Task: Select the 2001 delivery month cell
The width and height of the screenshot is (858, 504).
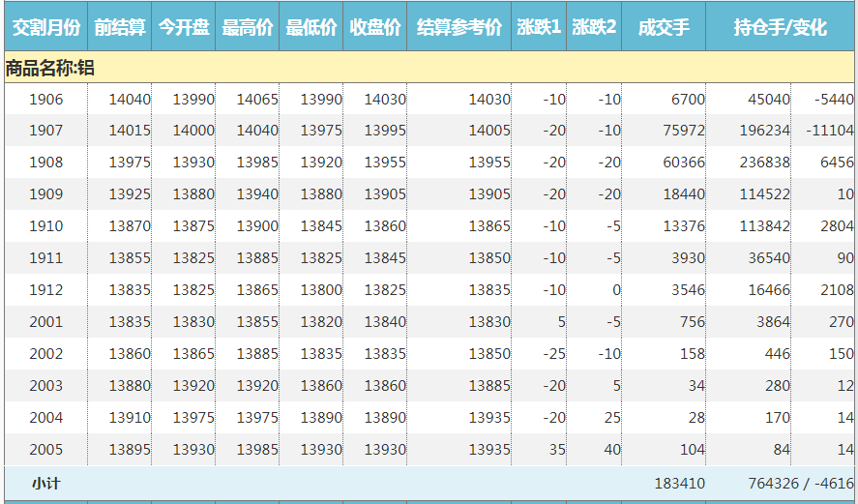Action: (x=45, y=322)
